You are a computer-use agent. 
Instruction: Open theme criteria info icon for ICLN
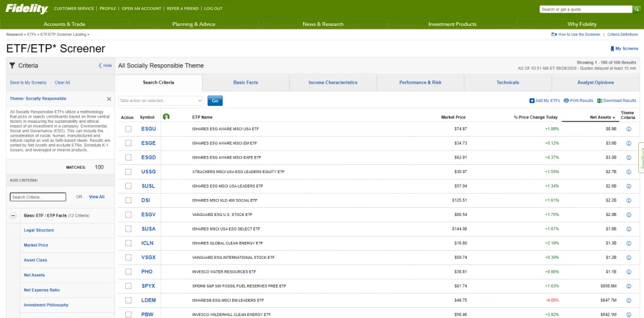click(x=628, y=243)
